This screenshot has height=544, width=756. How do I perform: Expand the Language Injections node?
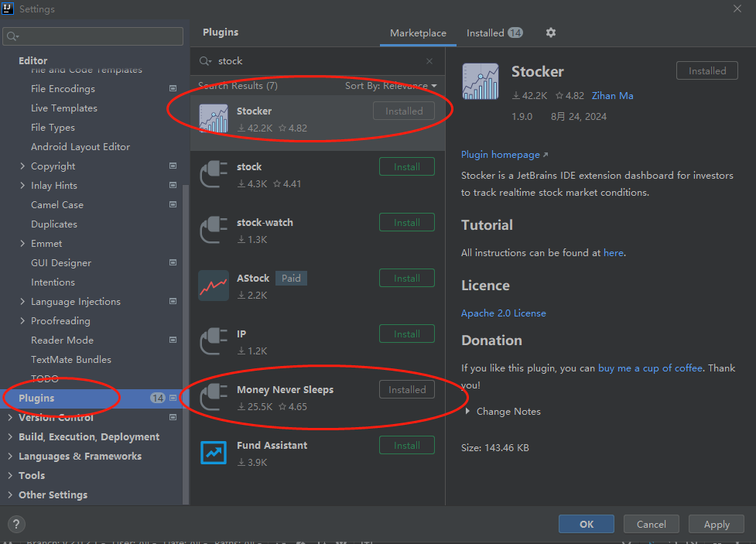pos(22,301)
